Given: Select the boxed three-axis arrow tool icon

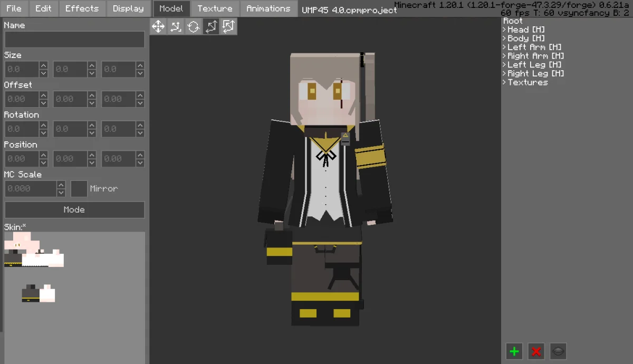Looking at the screenshot, I should click(228, 26).
